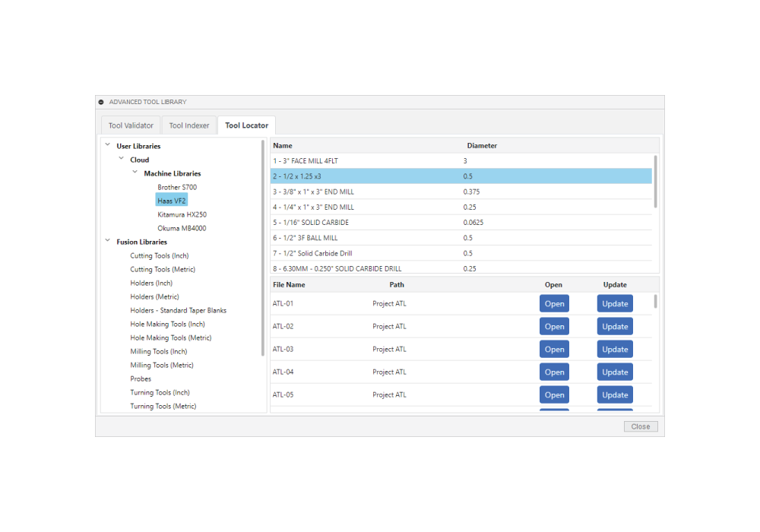Screen dimensions: 760x532
Task: Click the tool list vertical scrollbar
Action: click(x=655, y=180)
